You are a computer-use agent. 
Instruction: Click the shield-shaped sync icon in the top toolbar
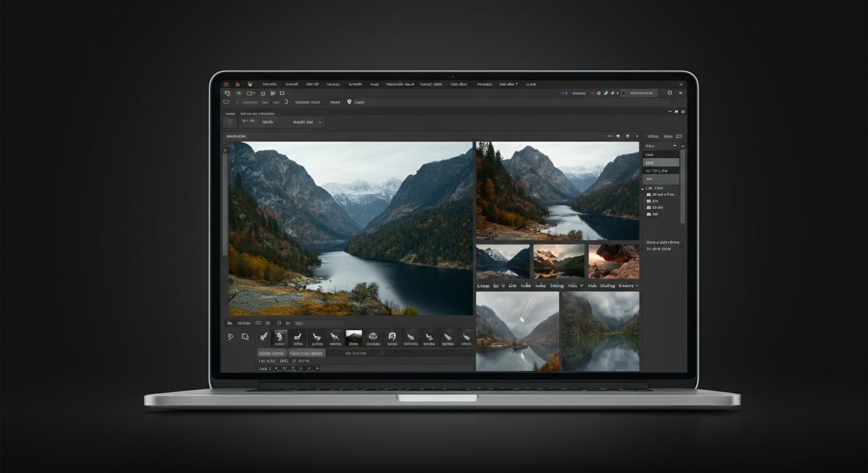[x=350, y=102]
